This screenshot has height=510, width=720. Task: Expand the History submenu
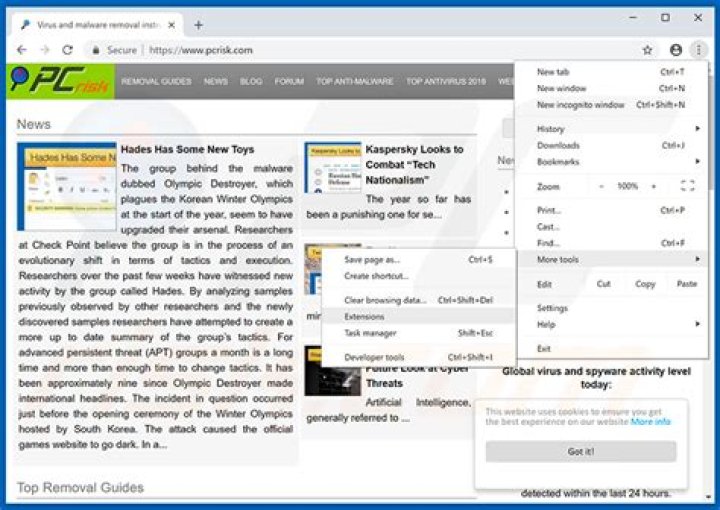coord(611,129)
